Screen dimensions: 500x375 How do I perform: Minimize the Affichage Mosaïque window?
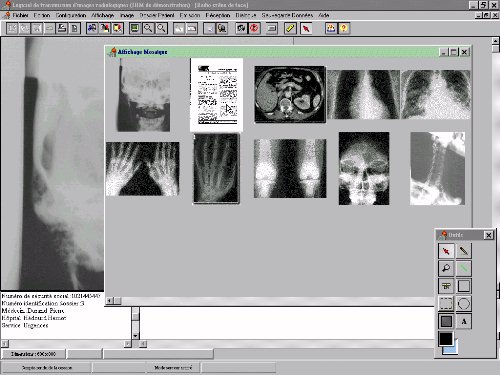[443, 52]
